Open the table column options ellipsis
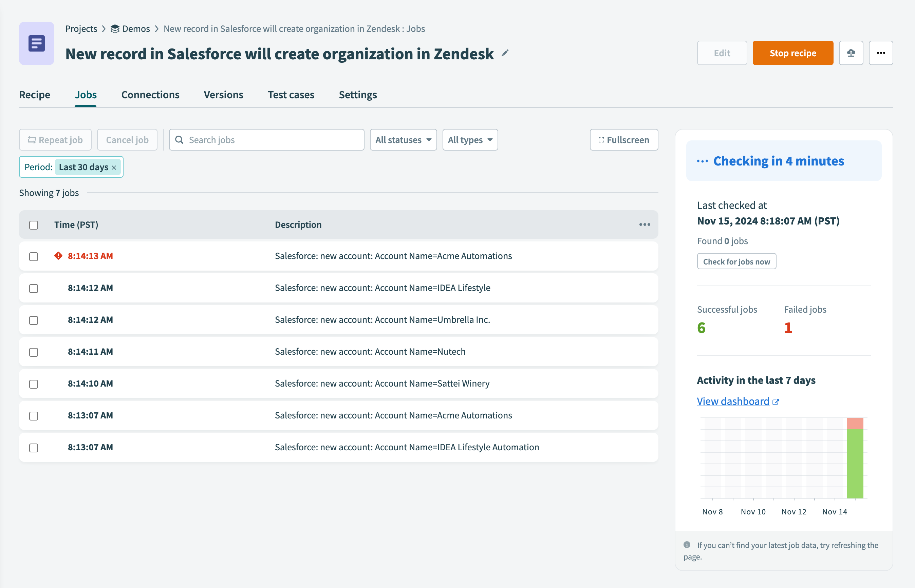The width and height of the screenshot is (915, 588). point(645,224)
